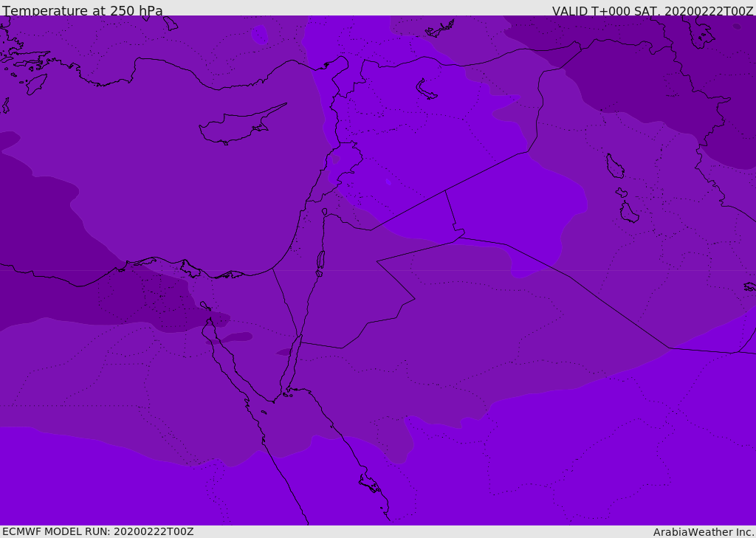756x538 pixels.
Task: Click Lake Razzaza south of Lake Tharthar
Action: [628, 213]
